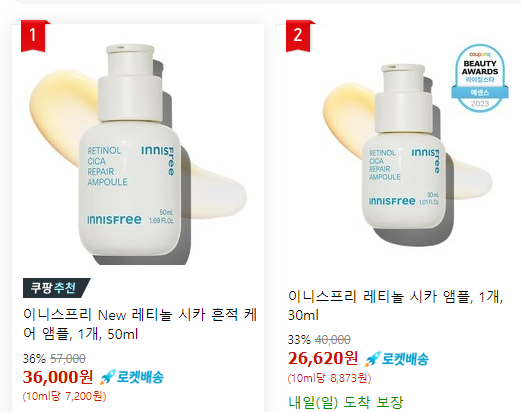This screenshot has height=412, width=521.
Task: Click the 36% discount label
Action: (x=34, y=359)
